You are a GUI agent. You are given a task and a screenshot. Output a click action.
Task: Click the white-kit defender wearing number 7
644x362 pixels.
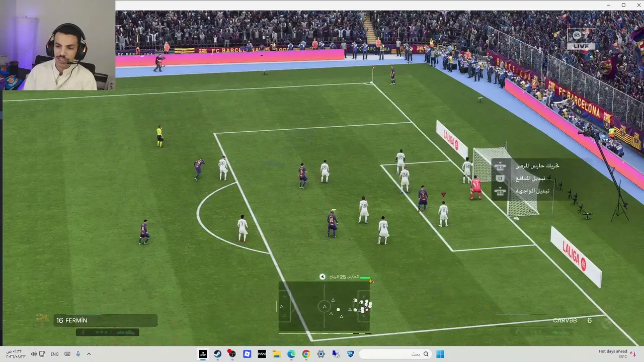pos(243,228)
